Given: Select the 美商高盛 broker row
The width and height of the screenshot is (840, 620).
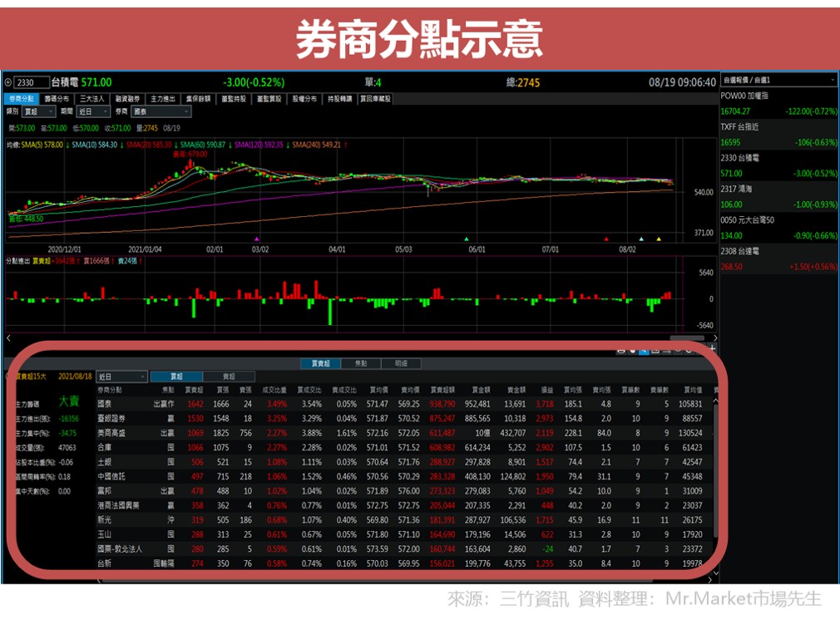Looking at the screenshot, I should [405, 433].
